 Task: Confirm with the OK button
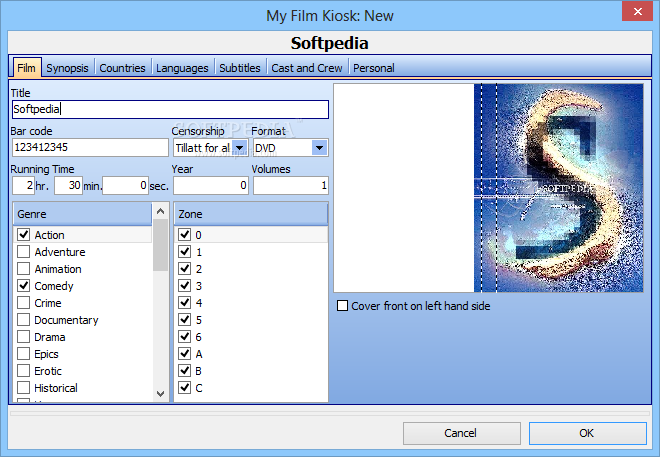[x=587, y=433]
